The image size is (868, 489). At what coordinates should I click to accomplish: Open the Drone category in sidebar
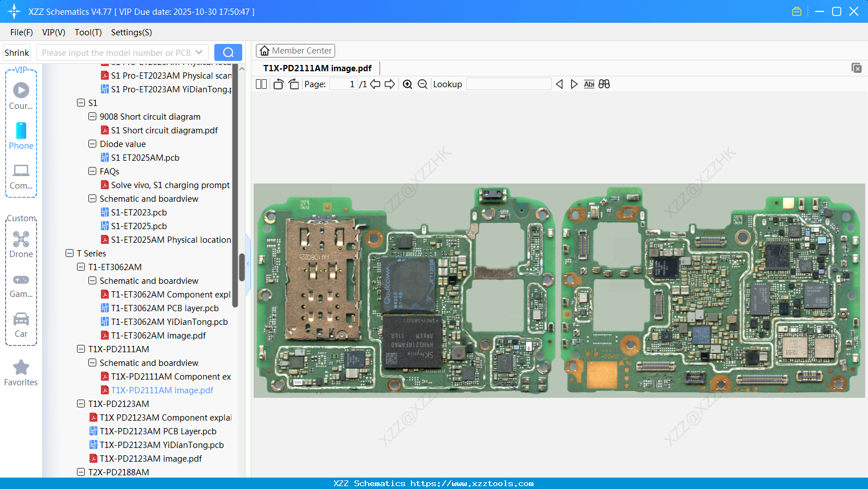point(21,244)
